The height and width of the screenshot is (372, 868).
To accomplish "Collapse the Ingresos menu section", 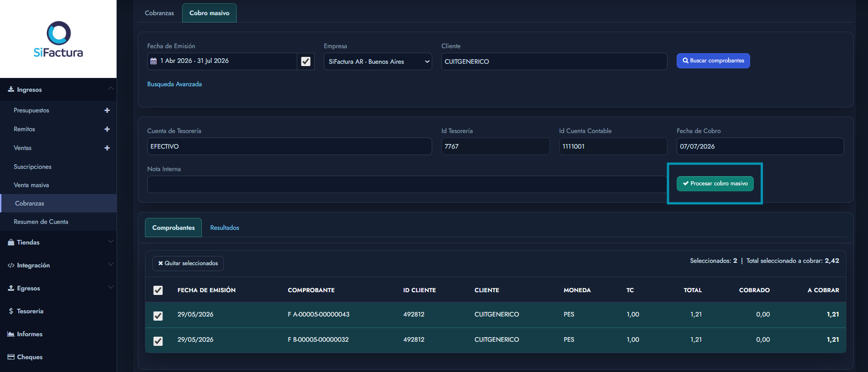I will pos(111,89).
